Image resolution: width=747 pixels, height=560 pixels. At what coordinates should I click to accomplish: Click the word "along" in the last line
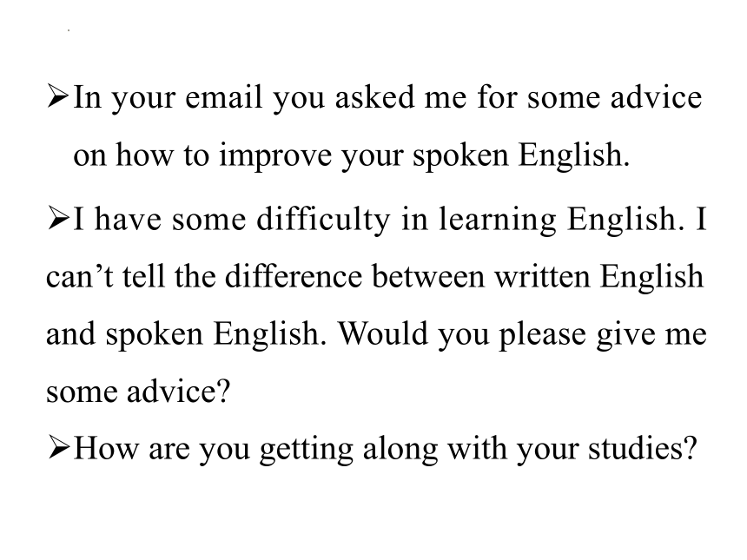(x=400, y=450)
